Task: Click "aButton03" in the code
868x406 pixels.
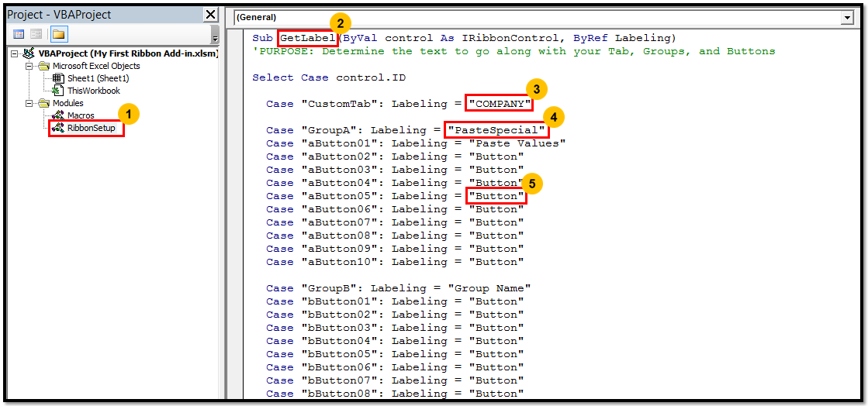Action: pos(339,170)
